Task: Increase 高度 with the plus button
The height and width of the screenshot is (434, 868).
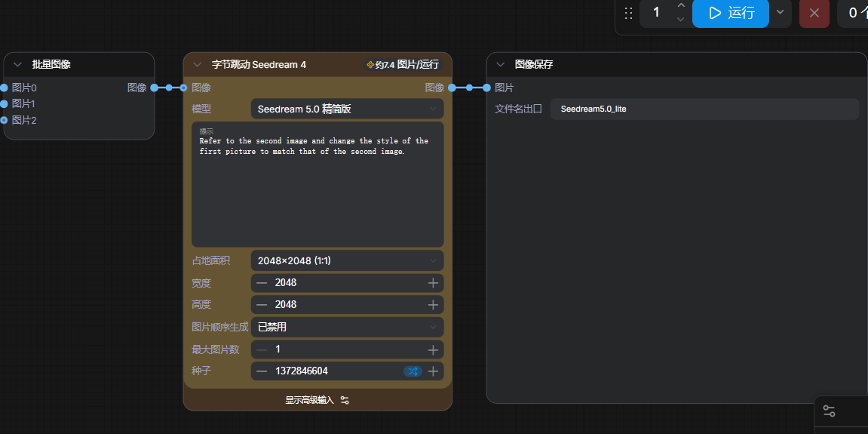Action: click(x=433, y=305)
